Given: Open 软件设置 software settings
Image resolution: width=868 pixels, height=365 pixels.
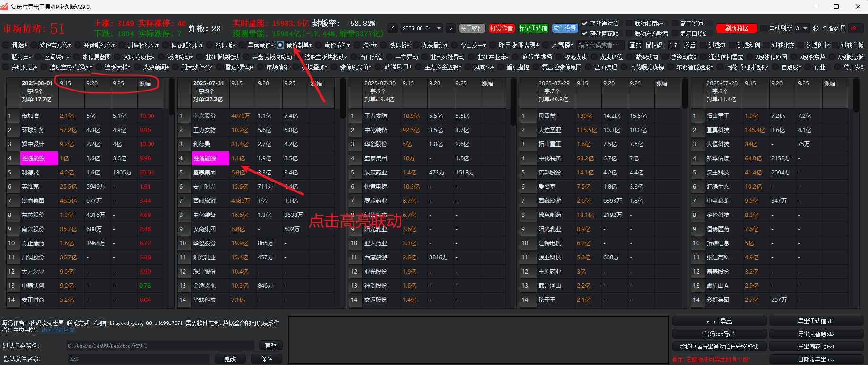Looking at the screenshot, I should (x=565, y=28).
